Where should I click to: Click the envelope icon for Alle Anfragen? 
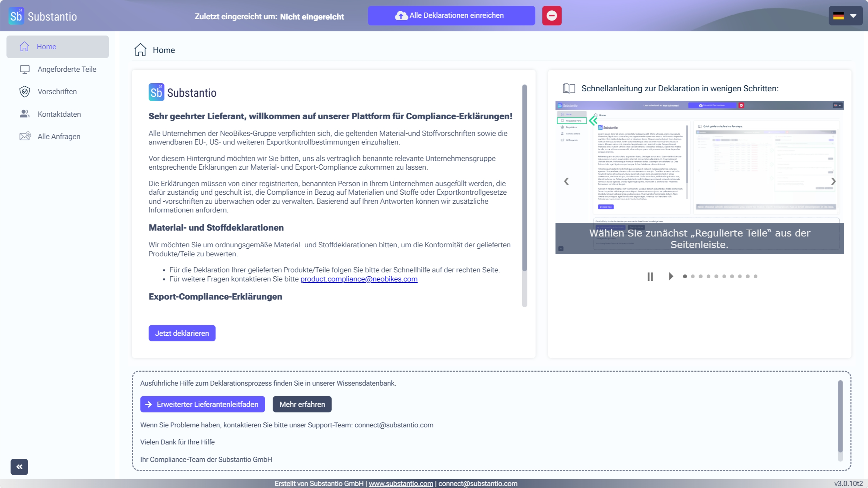25,136
